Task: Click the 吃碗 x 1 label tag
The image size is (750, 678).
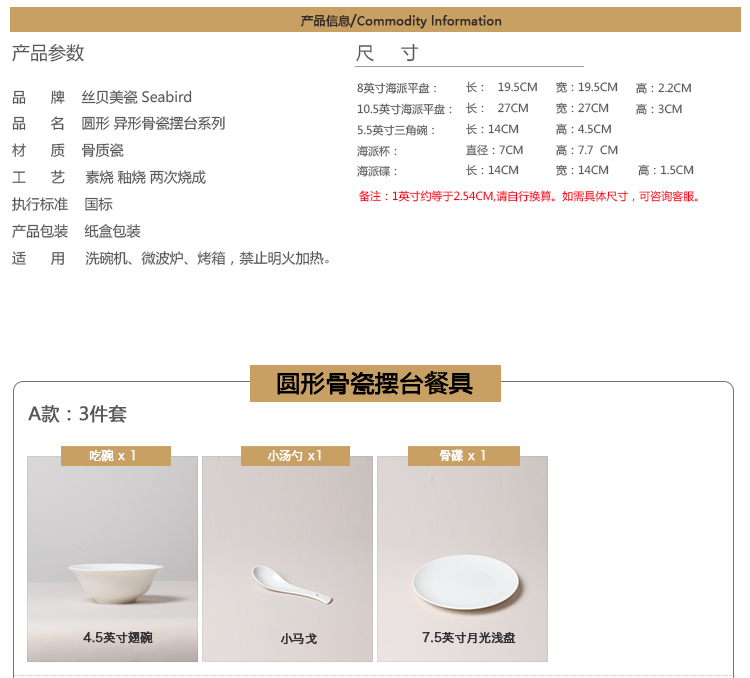Action: pyautogui.click(x=116, y=456)
